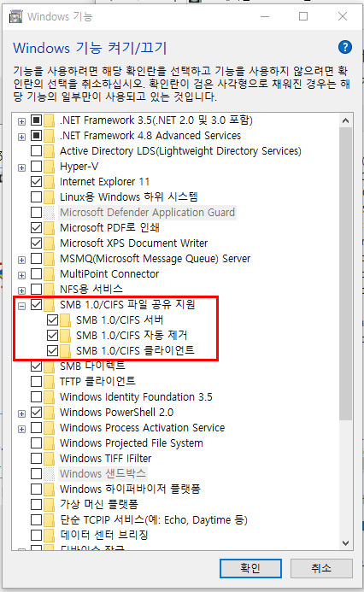Uncheck SMB 1.0/CIFS 클라이언트 checkbox
Screen dimensions: 364x592
(x=52, y=351)
